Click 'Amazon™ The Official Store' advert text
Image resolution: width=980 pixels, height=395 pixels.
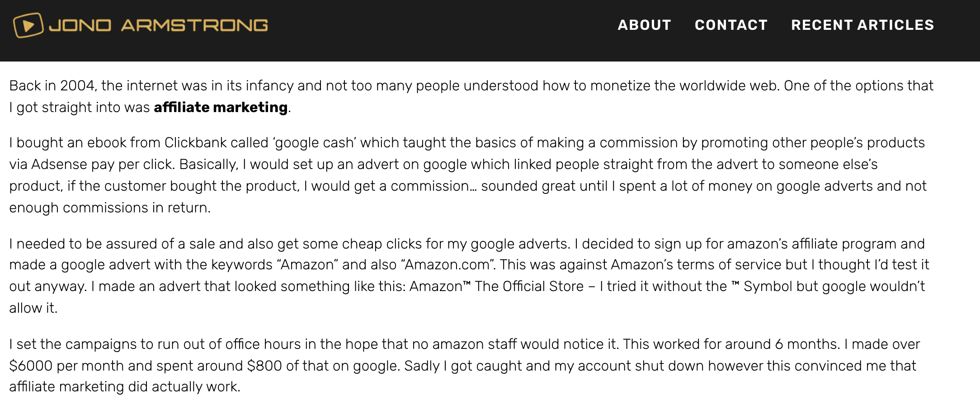click(x=496, y=286)
